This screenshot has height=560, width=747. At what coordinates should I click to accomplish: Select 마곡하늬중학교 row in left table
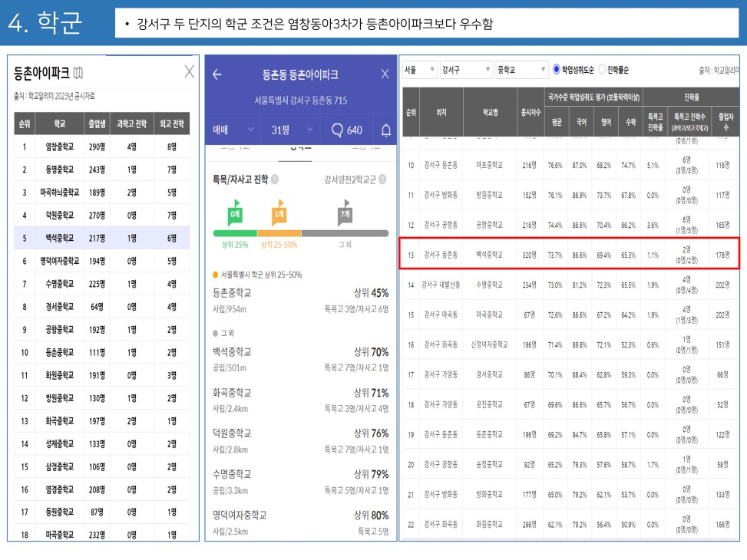click(102, 193)
